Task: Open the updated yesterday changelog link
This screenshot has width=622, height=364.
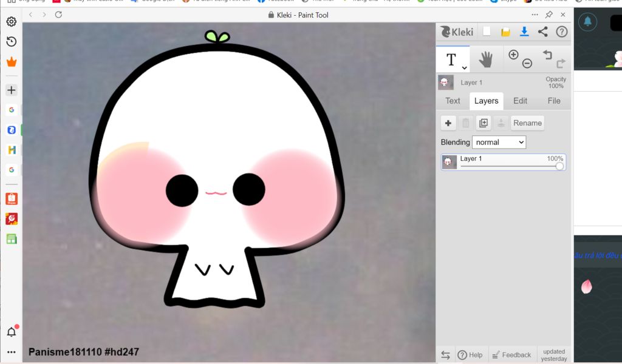Action: (x=554, y=355)
